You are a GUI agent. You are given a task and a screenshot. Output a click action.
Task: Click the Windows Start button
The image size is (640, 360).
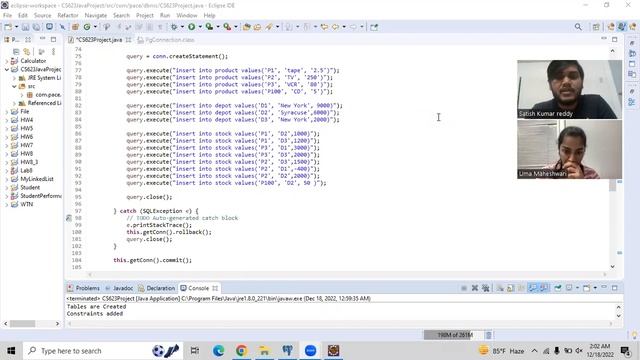[x=11, y=351]
